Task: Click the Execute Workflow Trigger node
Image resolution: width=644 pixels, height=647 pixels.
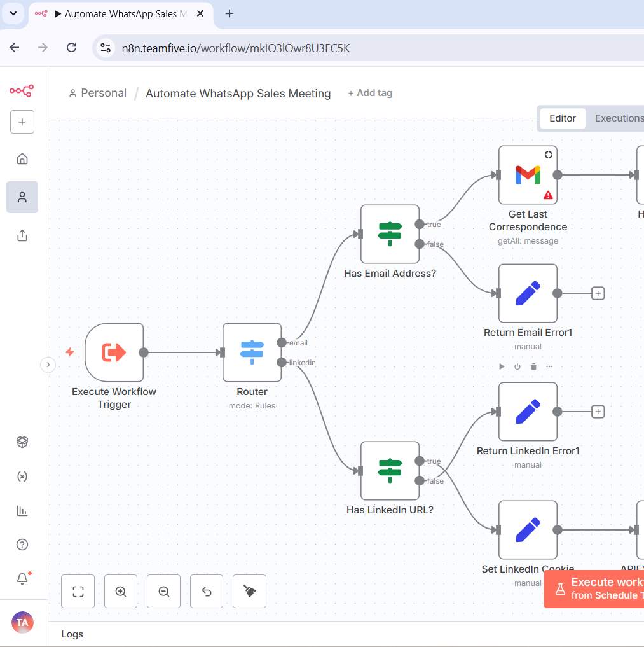Action: point(114,352)
